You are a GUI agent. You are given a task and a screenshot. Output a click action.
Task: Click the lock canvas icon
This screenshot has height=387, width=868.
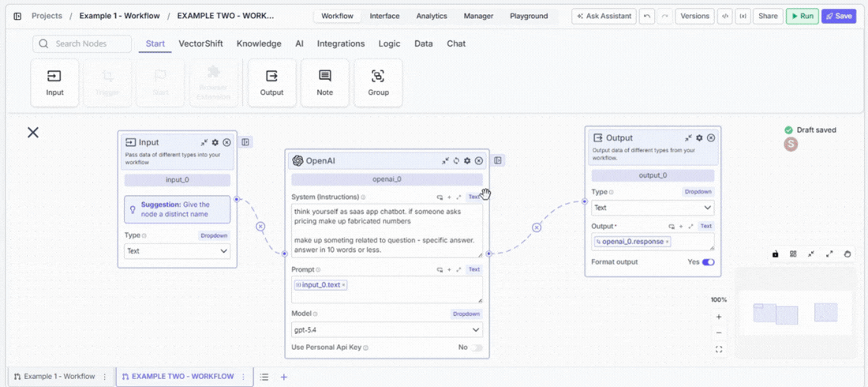pyautogui.click(x=775, y=254)
